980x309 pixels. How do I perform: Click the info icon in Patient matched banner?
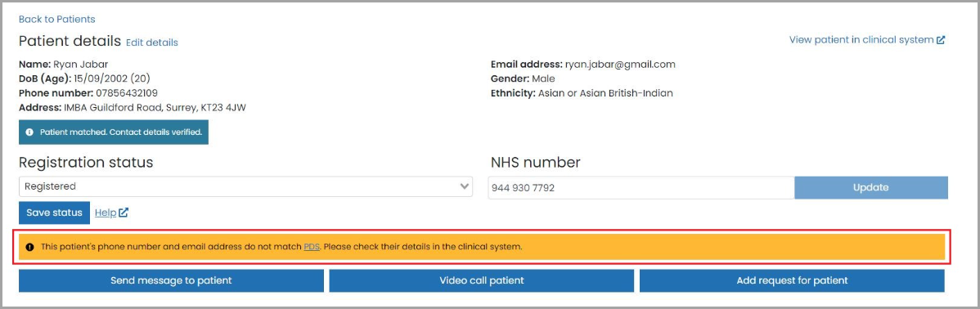[29, 132]
